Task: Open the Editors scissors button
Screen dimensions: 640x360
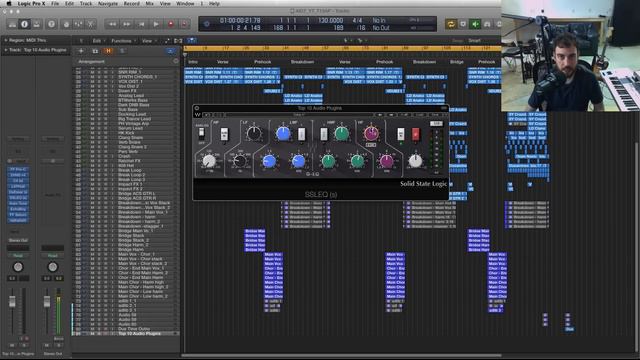Action: [x=91, y=24]
